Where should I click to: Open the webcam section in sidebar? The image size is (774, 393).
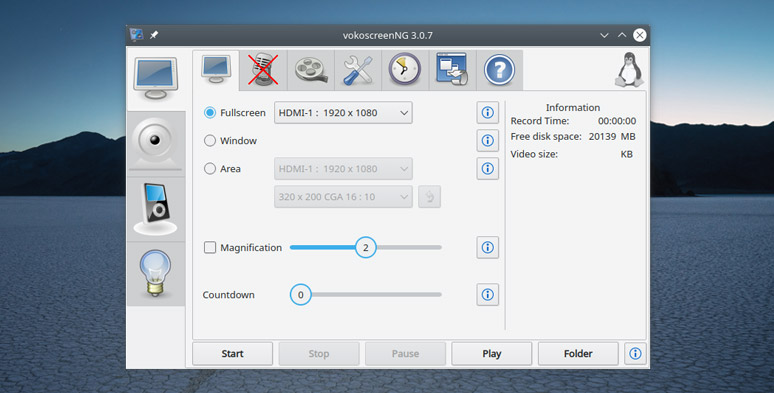[x=155, y=144]
